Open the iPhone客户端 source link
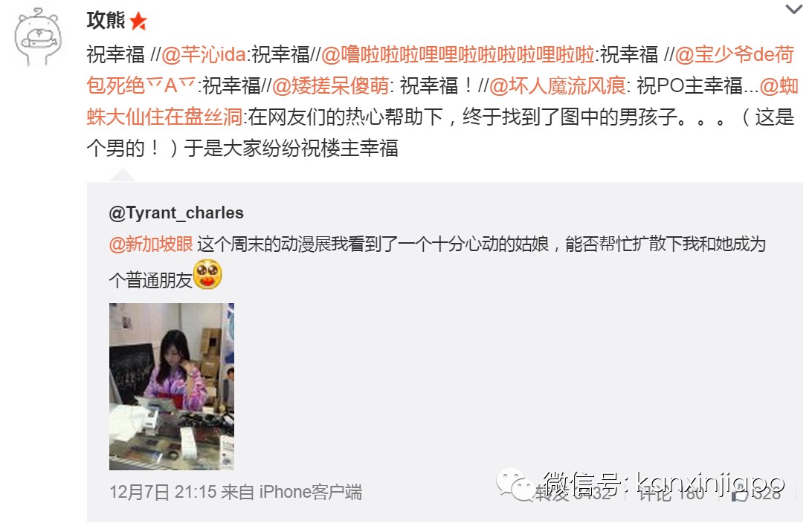The image size is (812, 526). coord(310,492)
